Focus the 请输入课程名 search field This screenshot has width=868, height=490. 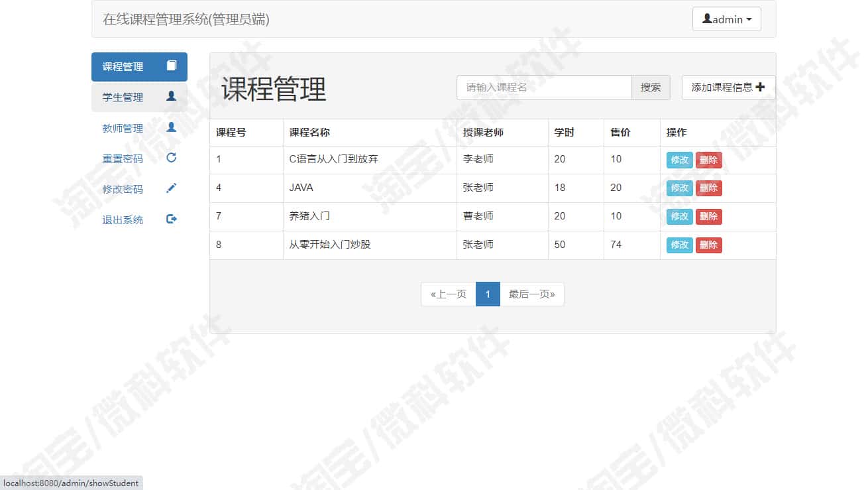click(544, 88)
